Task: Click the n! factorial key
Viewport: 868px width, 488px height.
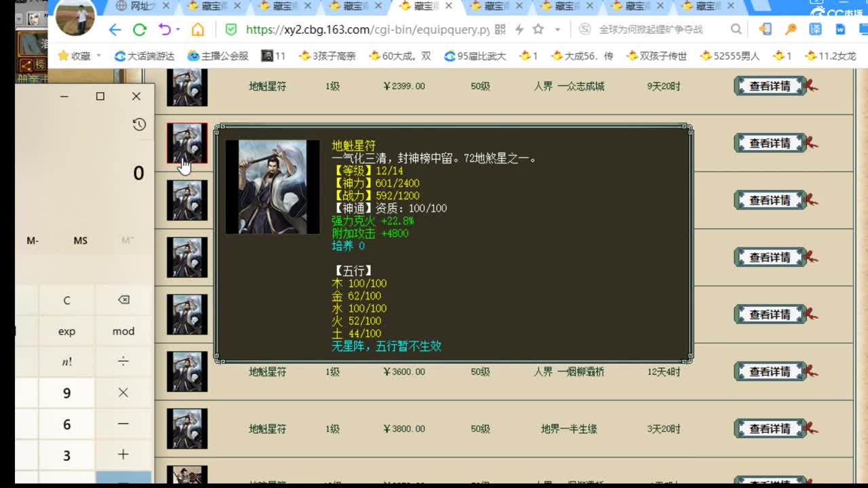Action: pyautogui.click(x=66, y=362)
